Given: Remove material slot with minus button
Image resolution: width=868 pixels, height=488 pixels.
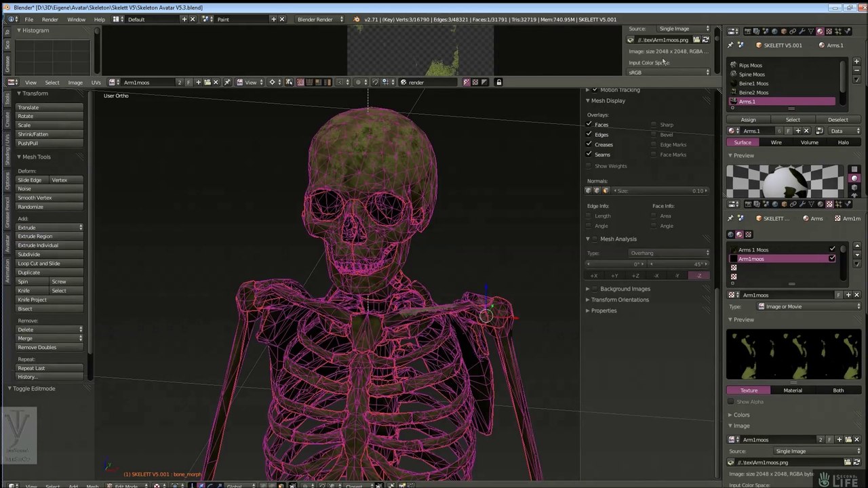Looking at the screenshot, I should coord(856,70).
